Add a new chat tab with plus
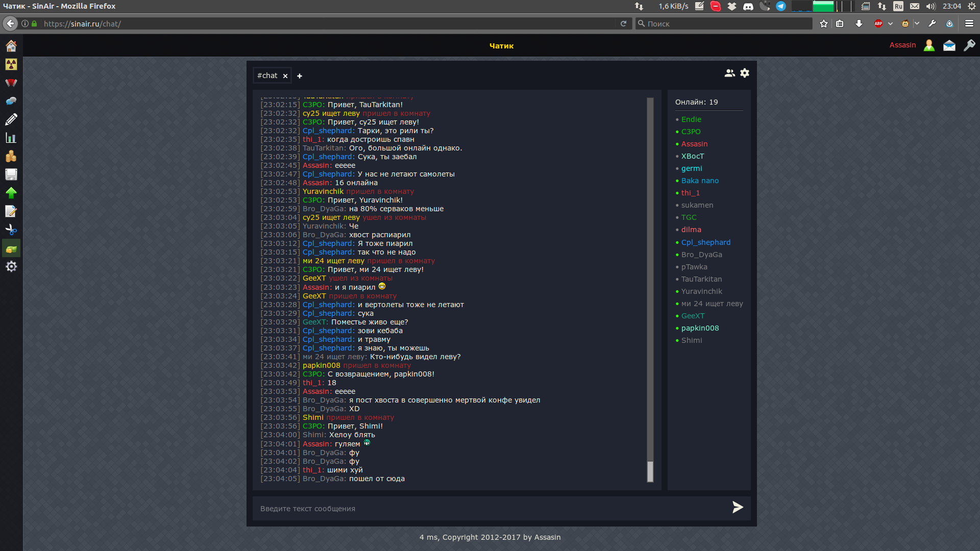Viewport: 980px width, 551px height. coord(300,76)
